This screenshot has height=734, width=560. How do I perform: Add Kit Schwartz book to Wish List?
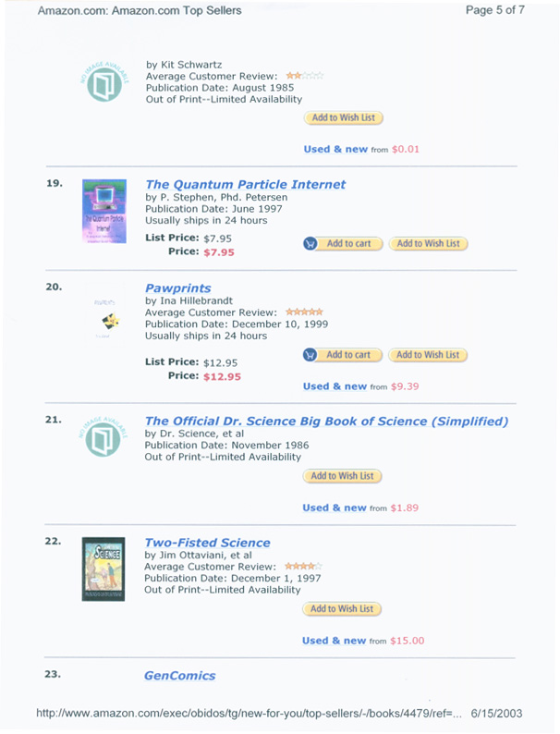[344, 117]
